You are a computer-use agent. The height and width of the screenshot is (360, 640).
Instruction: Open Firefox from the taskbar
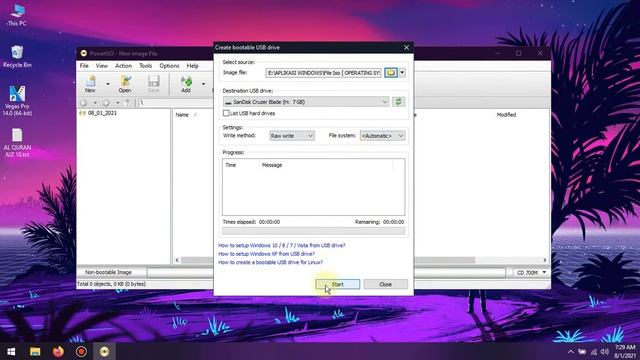[58, 351]
